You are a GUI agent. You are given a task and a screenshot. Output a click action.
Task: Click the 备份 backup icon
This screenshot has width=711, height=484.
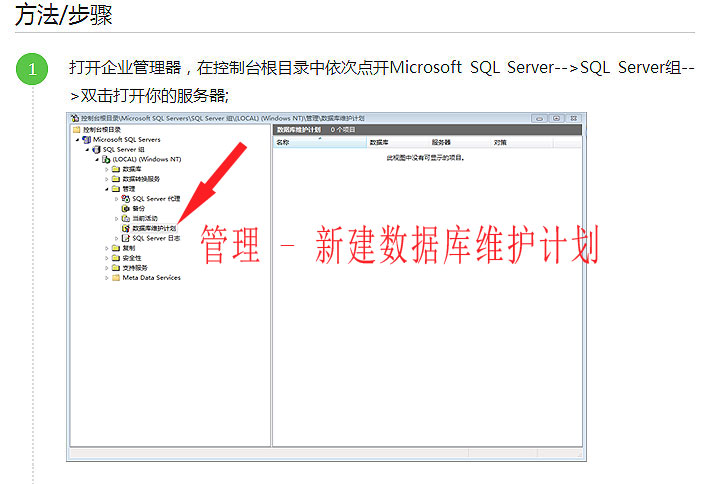pos(126,209)
